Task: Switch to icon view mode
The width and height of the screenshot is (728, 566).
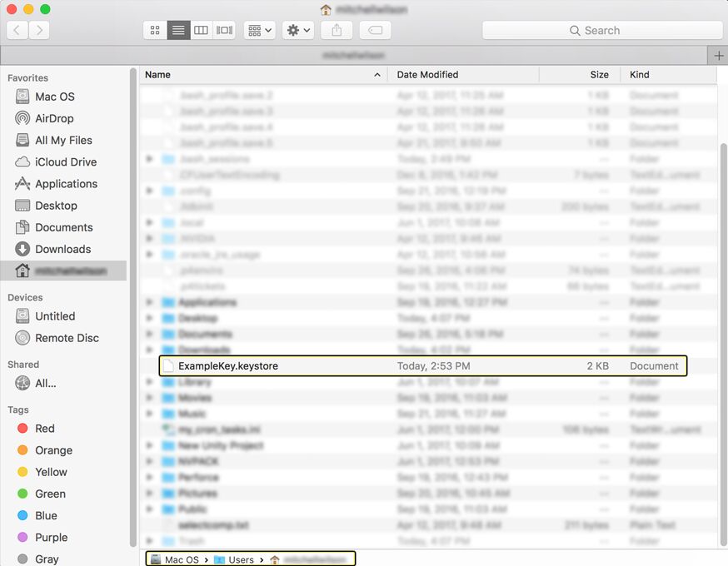Action: [154, 30]
